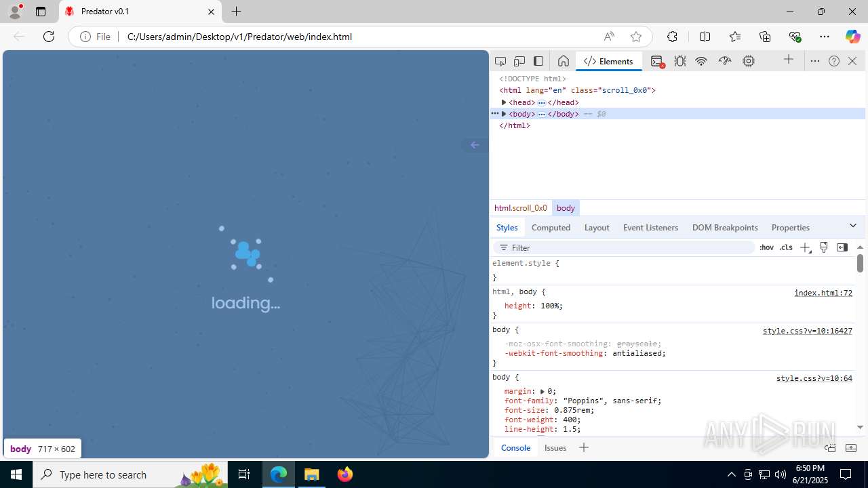Expand more style pane tabs chevron
This screenshot has width=868, height=488.
853,226
